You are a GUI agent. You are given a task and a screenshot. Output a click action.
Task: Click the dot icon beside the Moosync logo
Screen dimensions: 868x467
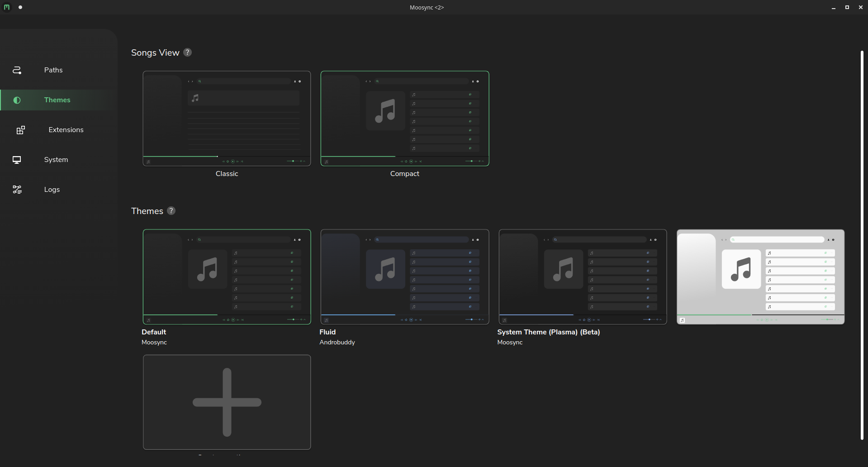20,7
